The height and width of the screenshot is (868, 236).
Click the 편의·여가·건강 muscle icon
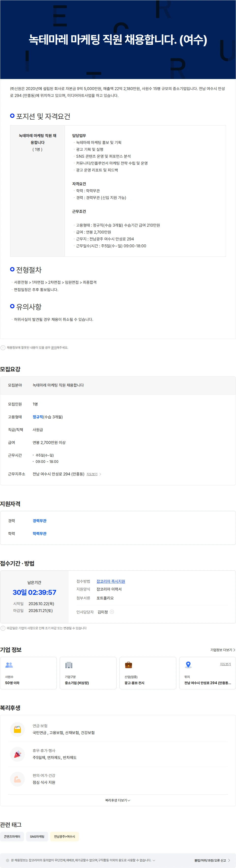pyautogui.click(x=17, y=779)
